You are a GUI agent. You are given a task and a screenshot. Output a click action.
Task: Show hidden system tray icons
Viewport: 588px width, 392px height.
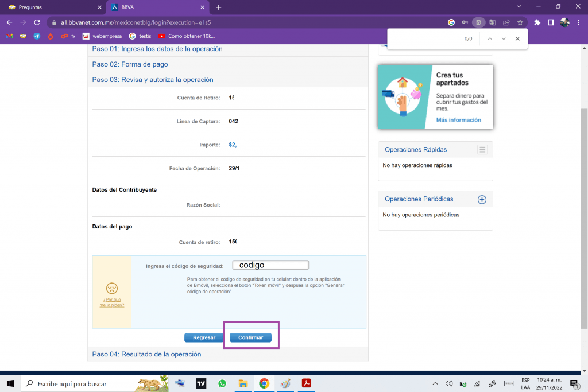(435, 383)
